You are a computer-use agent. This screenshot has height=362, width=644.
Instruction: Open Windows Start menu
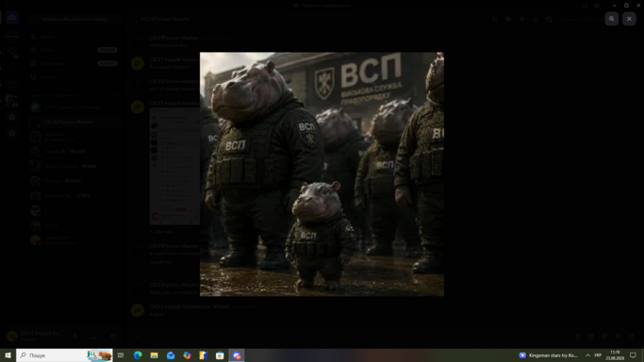click(8, 355)
